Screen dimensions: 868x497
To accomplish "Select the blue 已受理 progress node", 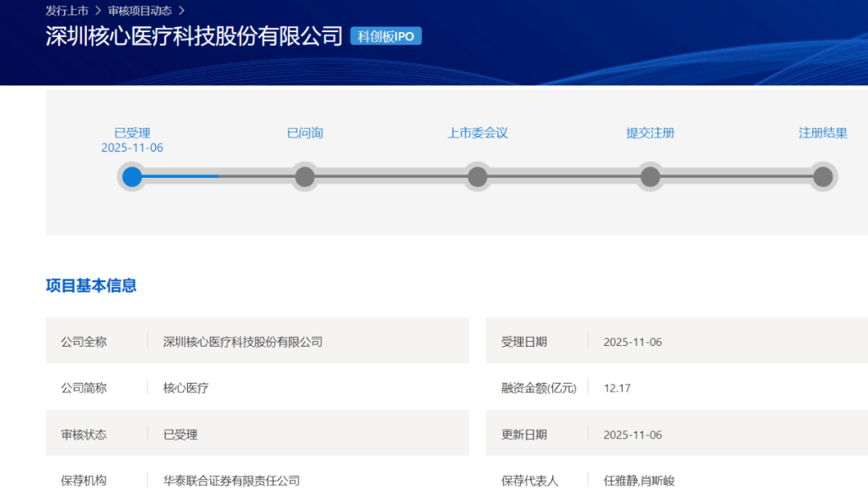I will coord(133,177).
